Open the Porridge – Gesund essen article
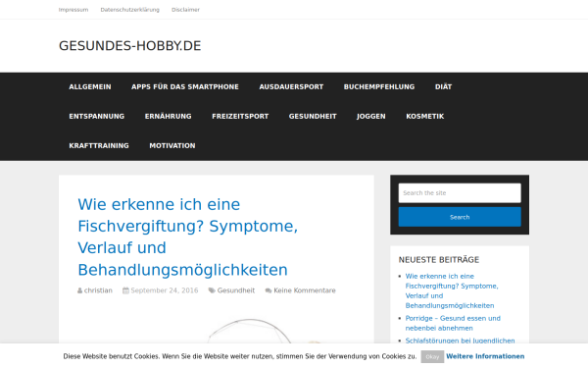Viewport: 588px width, 368px height. click(453, 323)
